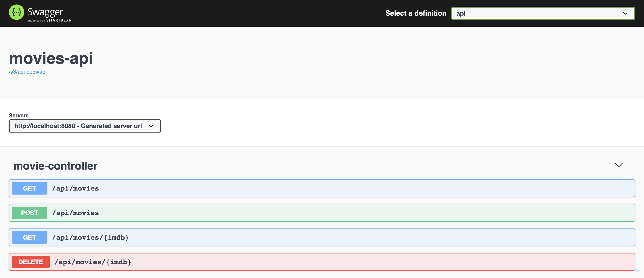Click the Servers dropdown chevron arrow
This screenshot has height=278, width=644.
151,126
